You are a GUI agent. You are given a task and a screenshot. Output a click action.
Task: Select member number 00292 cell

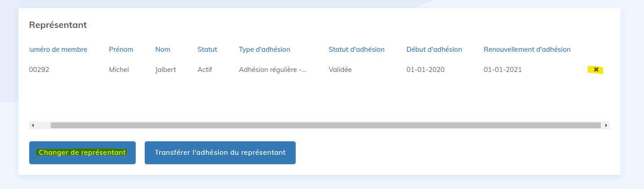39,70
